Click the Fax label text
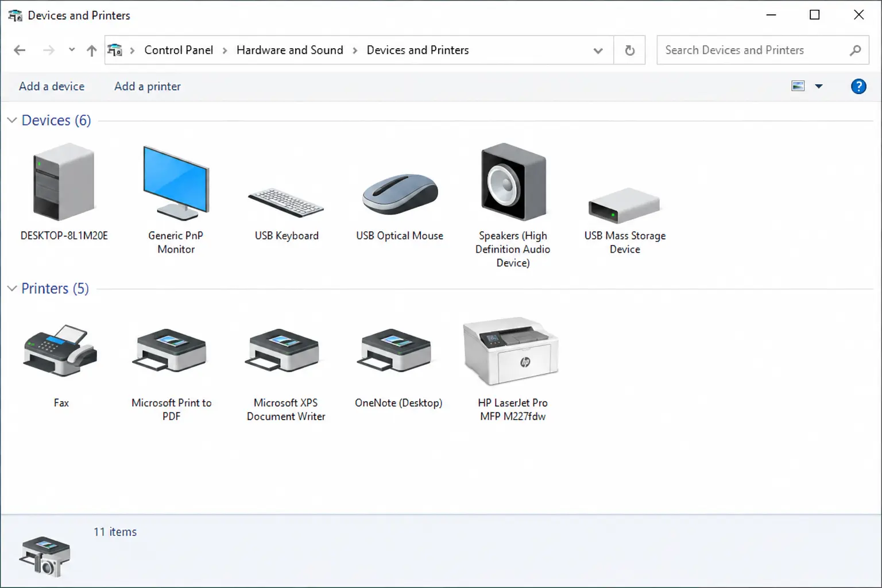Image resolution: width=882 pixels, height=588 pixels. coord(61,403)
